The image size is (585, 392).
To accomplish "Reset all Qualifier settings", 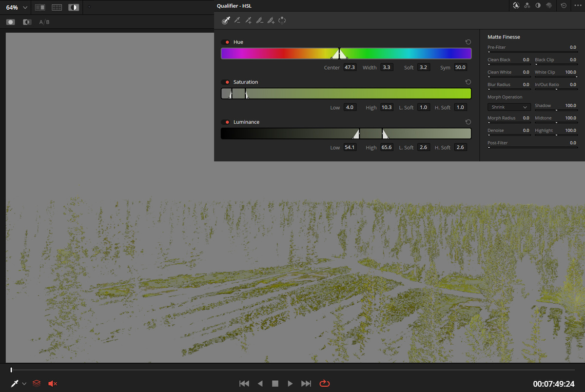I will coord(564,5).
